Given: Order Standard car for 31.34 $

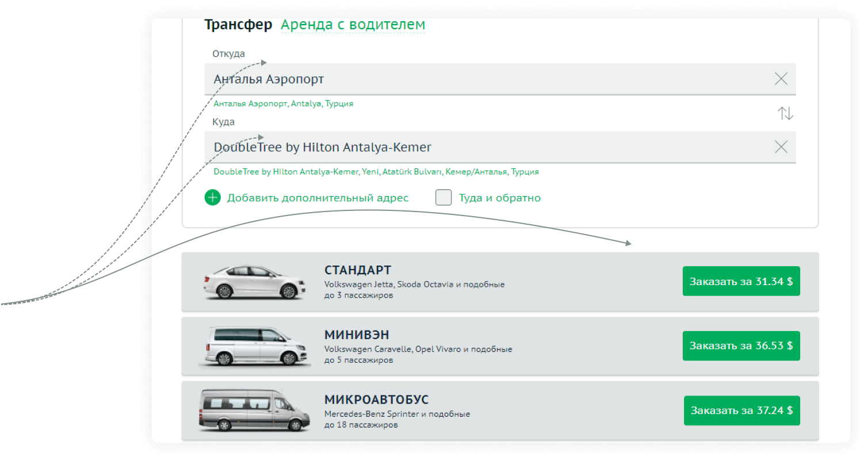Looking at the screenshot, I should tap(741, 281).
